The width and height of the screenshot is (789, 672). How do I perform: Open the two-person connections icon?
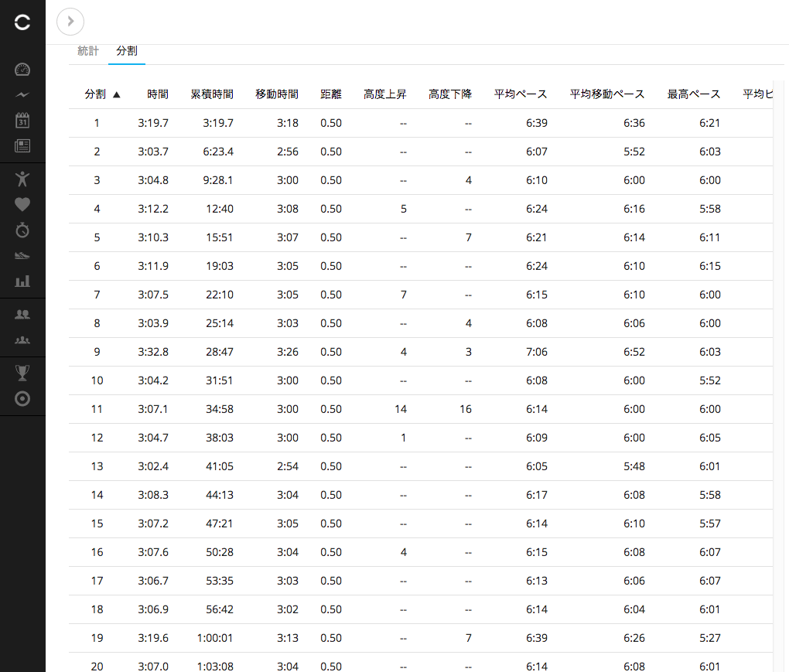pos(22,314)
